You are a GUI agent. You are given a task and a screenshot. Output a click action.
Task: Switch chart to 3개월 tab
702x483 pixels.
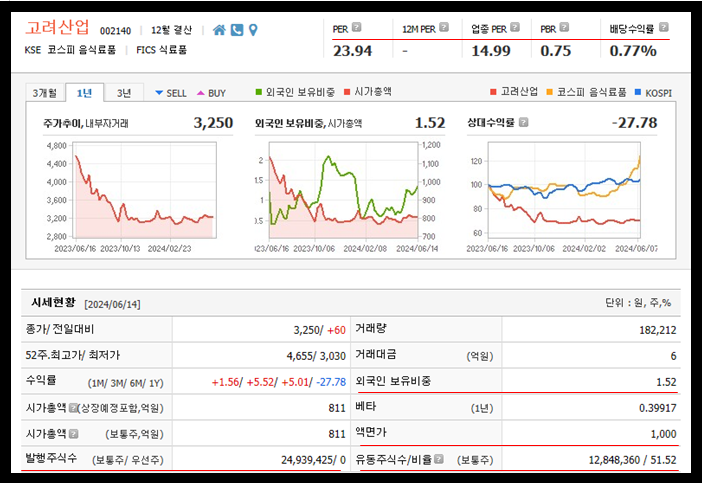pyautogui.click(x=45, y=93)
